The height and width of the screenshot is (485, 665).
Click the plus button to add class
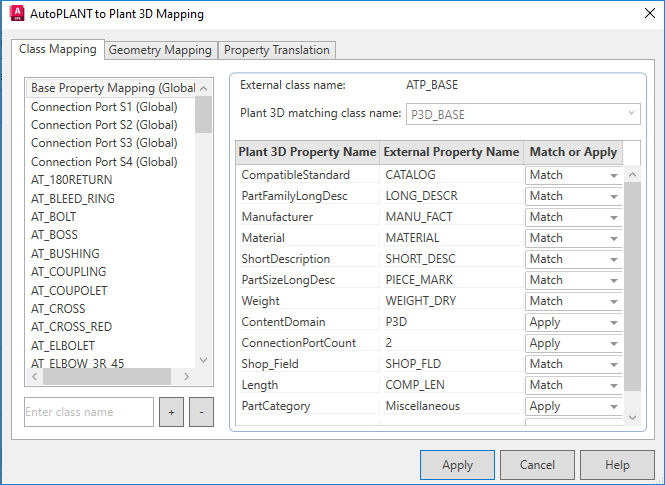171,412
